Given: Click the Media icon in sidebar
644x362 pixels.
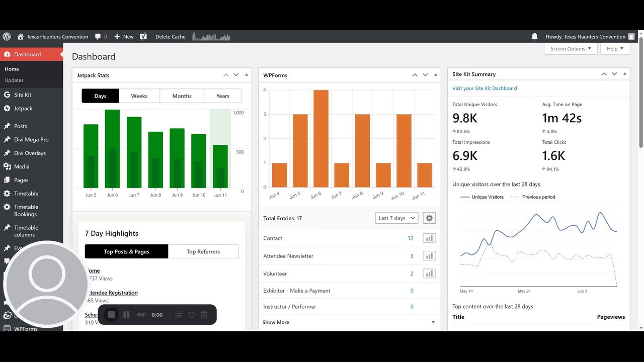Looking at the screenshot, I should 7,166.
